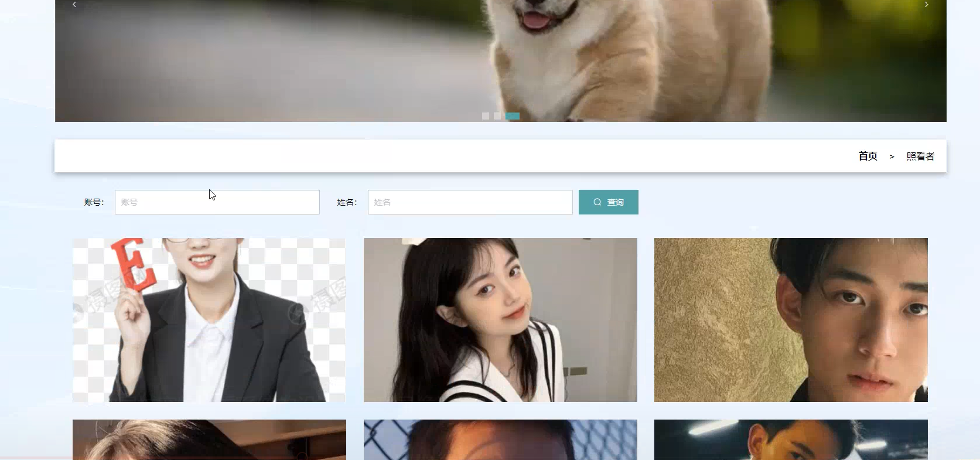Screen dimensions: 980x460
Task: Select active third carousel indicator
Action: pyautogui.click(x=513, y=116)
